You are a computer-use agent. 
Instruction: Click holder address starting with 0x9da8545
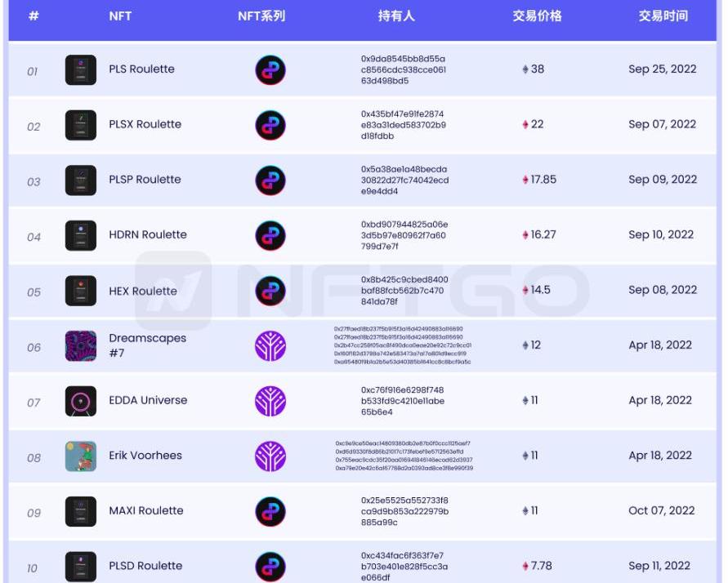click(404, 70)
